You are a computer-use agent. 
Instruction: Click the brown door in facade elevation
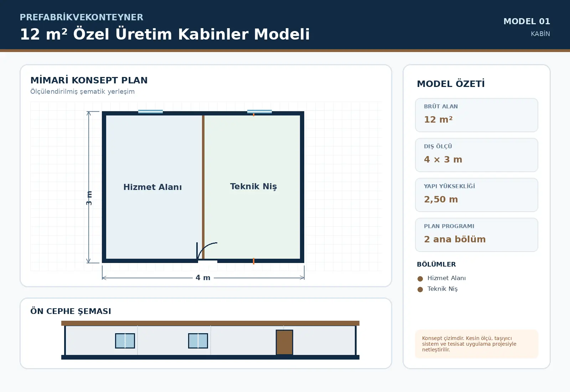click(284, 342)
